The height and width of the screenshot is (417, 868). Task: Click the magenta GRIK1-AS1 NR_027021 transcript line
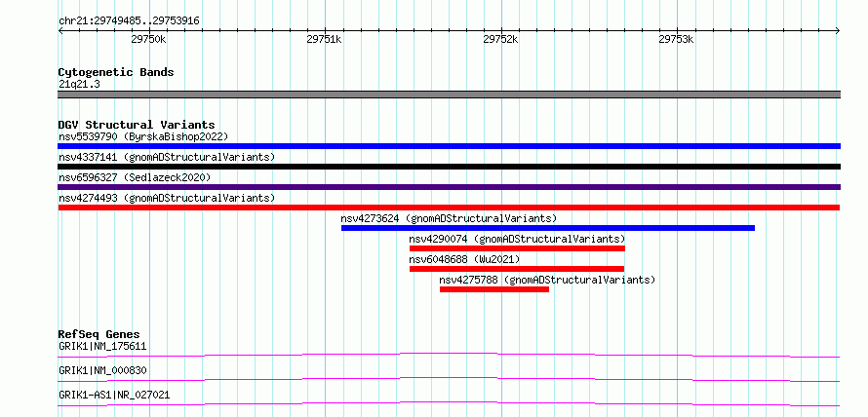tap(449, 403)
